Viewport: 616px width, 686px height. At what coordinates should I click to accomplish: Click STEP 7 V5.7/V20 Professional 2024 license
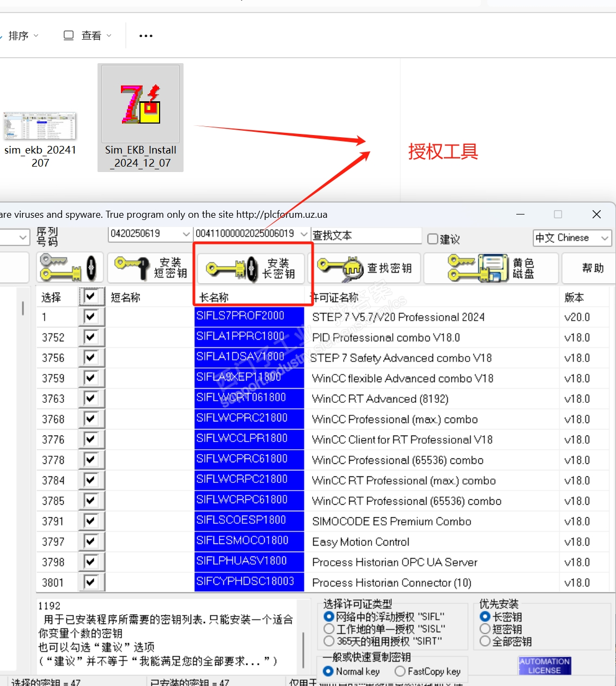pos(398,317)
